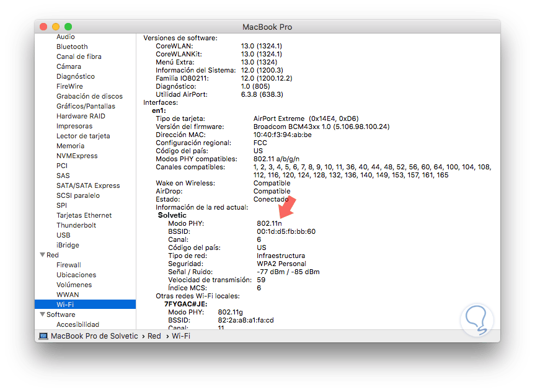Click the Versiones de software heading
The width and height of the screenshot is (535, 392).
coord(180,38)
